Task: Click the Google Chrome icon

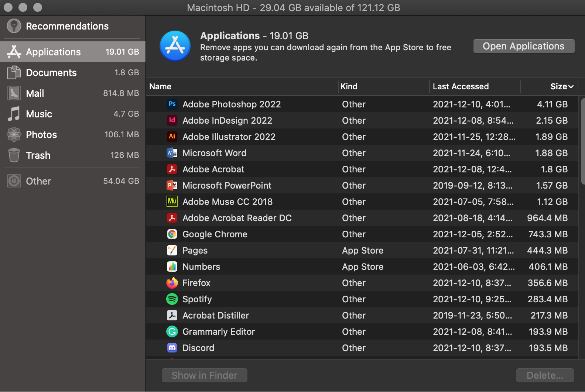Action: 172,234
